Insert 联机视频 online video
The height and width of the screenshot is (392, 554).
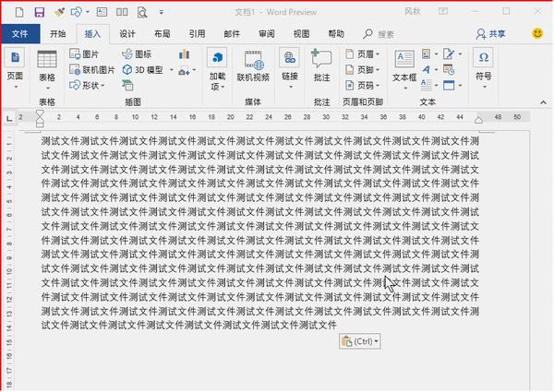[x=253, y=66]
